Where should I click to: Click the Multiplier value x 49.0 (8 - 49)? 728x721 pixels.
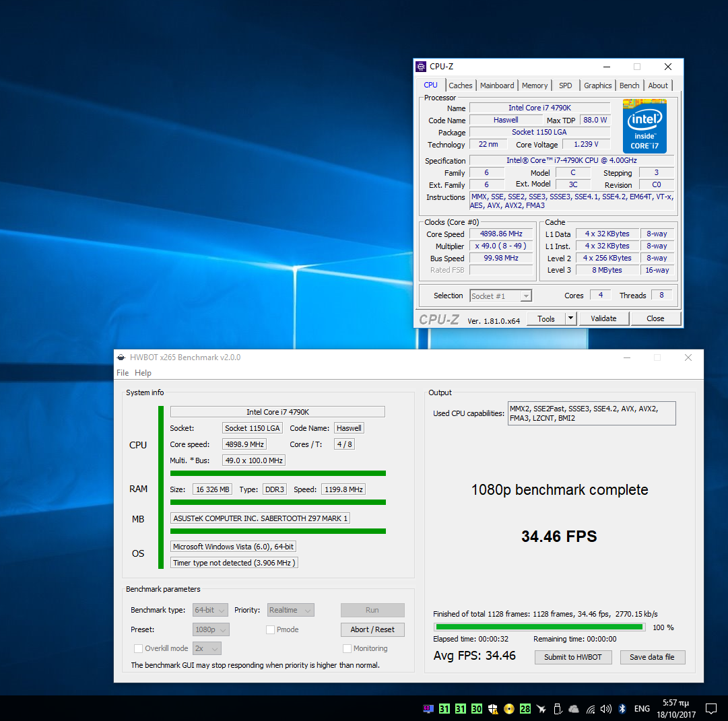(501, 246)
